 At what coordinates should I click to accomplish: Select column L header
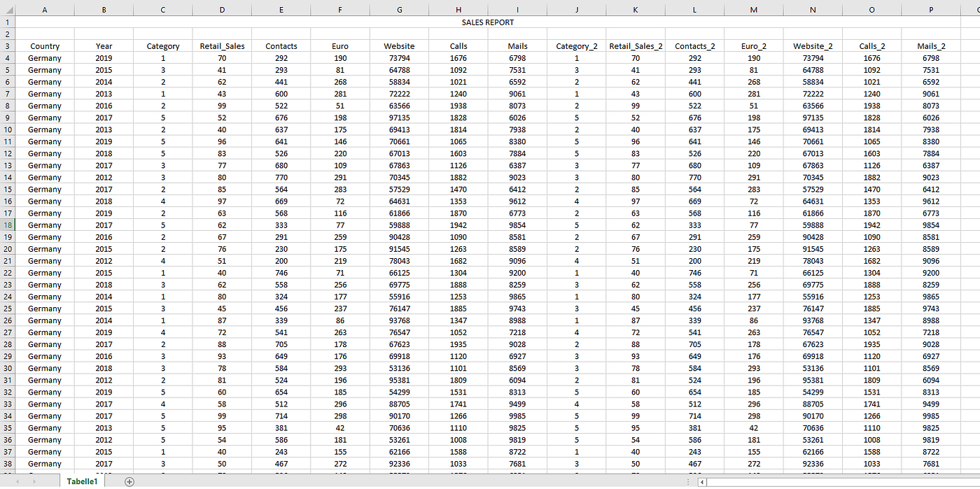pyautogui.click(x=694, y=10)
